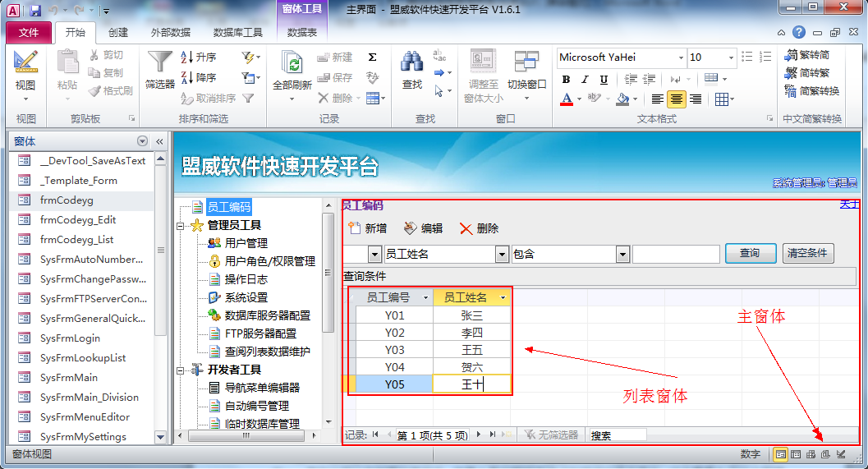This screenshot has height=469, width=868.
Task: Apply italic formatting
Action: point(585,79)
